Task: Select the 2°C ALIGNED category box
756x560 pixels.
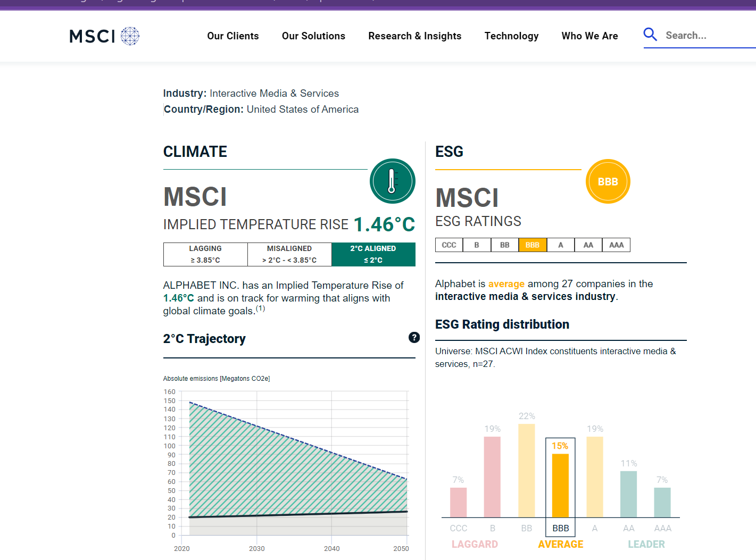Action: coord(373,254)
